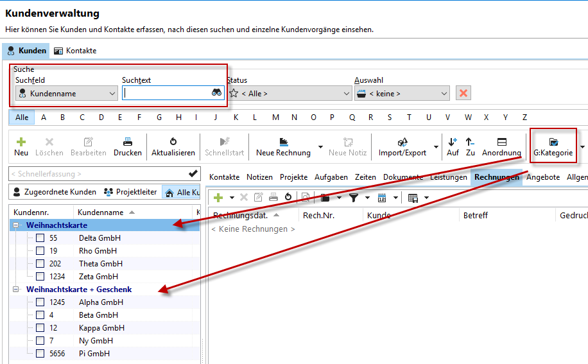The height and width of the screenshot is (364, 588).
Task: Filter customers by letter M
Action: (x=275, y=117)
